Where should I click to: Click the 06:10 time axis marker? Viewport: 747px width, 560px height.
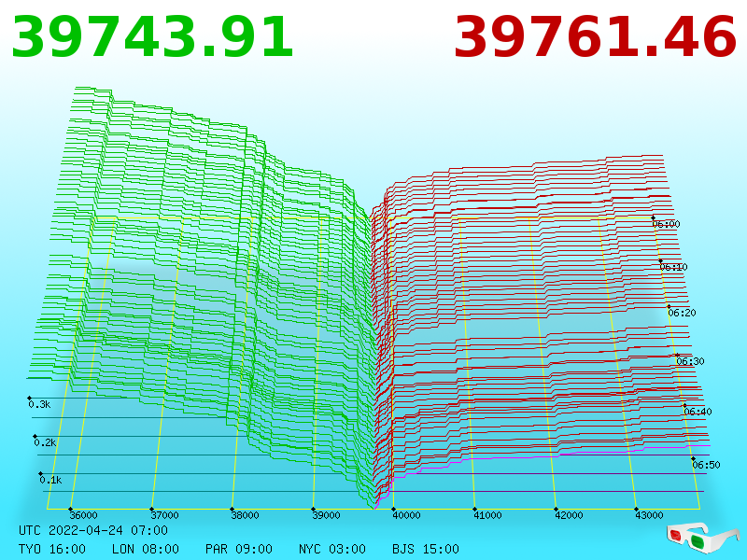point(673,267)
